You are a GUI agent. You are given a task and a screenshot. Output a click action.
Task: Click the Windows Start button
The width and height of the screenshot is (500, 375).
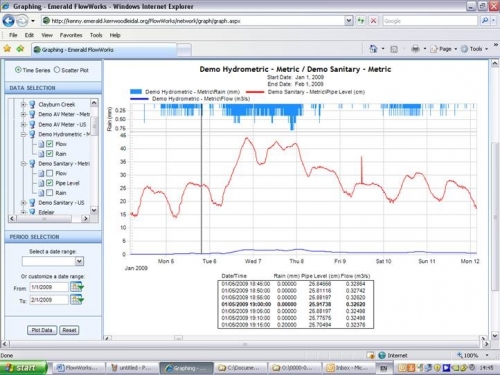(23, 368)
